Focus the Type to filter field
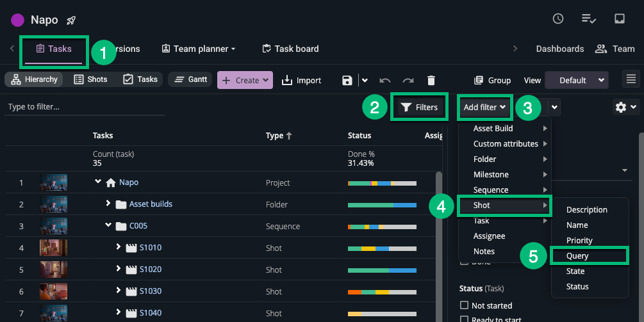Image resolution: width=644 pixels, height=322 pixels. tap(85, 107)
